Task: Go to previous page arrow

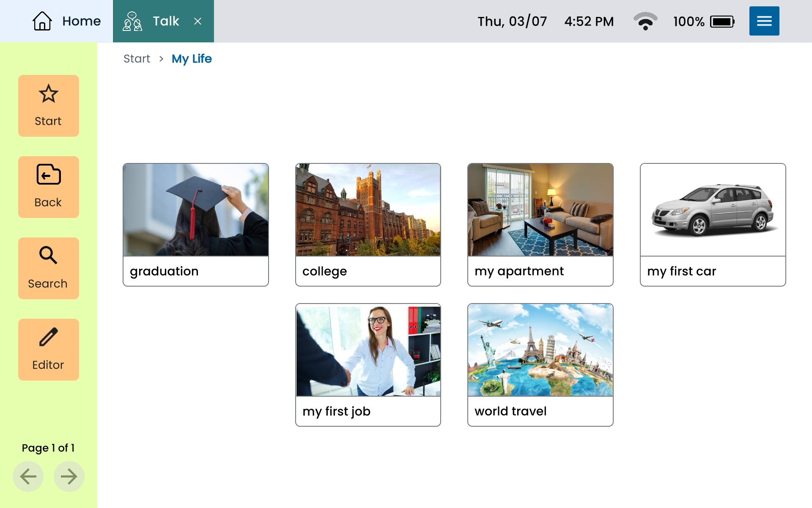Action: coord(28,476)
